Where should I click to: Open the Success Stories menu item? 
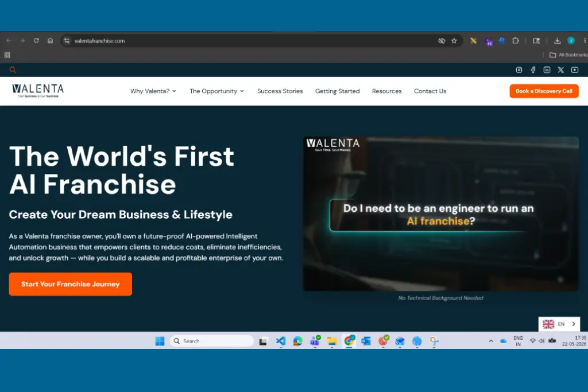click(x=280, y=91)
